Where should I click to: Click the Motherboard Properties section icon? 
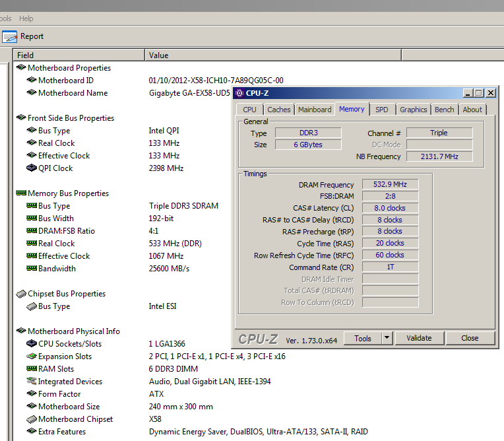pos(21,67)
